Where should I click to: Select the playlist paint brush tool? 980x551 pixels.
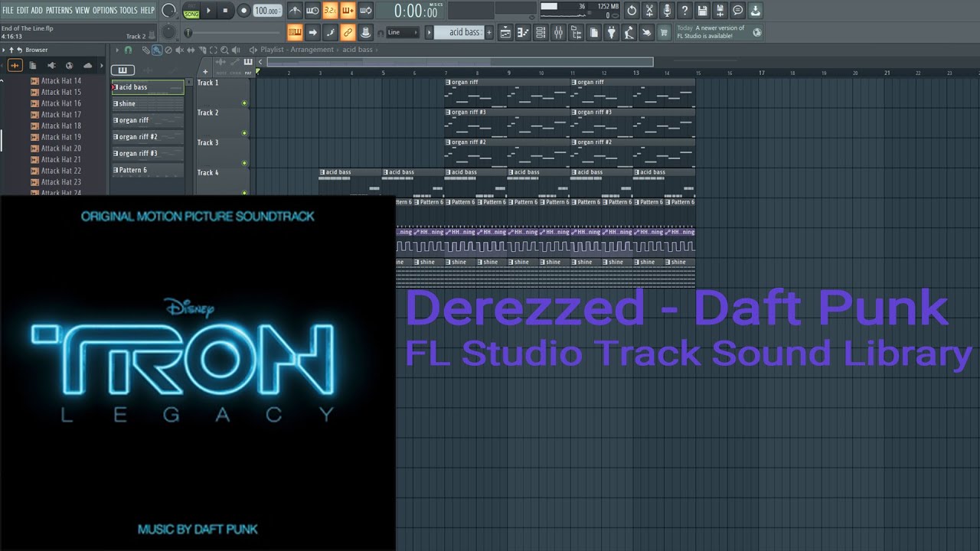(x=156, y=50)
